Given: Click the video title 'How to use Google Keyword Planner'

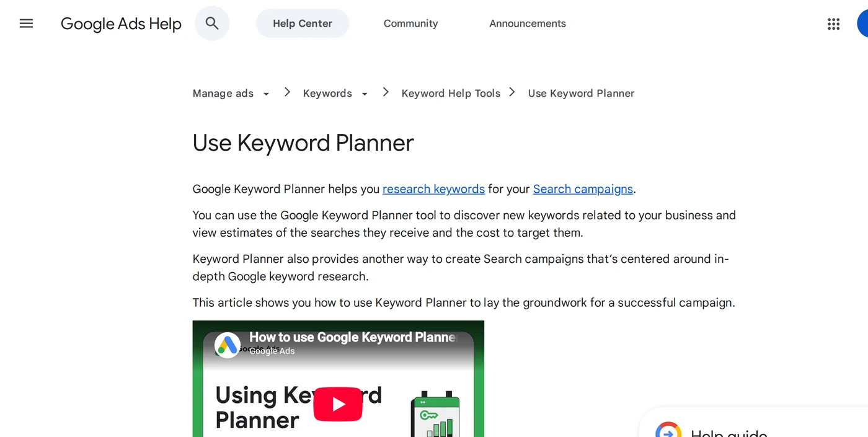Looking at the screenshot, I should pyautogui.click(x=353, y=337).
